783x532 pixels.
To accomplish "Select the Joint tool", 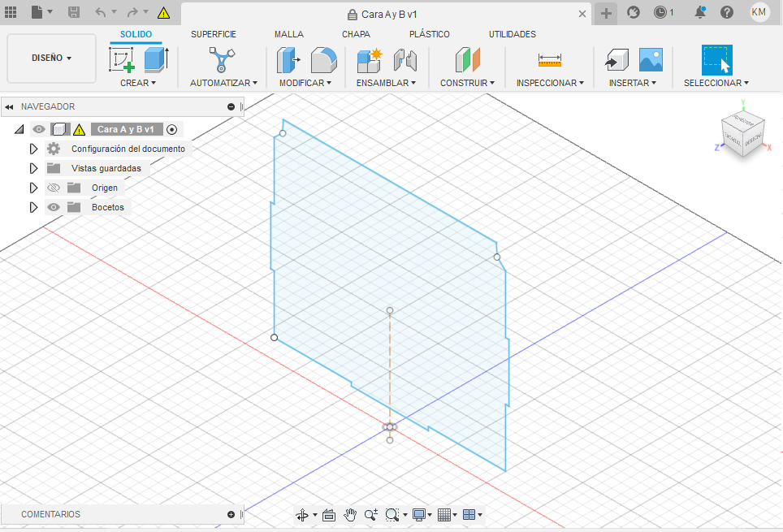I will tap(405, 60).
